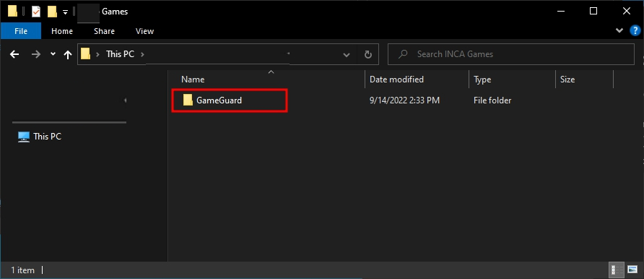Refresh the current folder view
The width and height of the screenshot is (644, 279).
pyautogui.click(x=368, y=54)
